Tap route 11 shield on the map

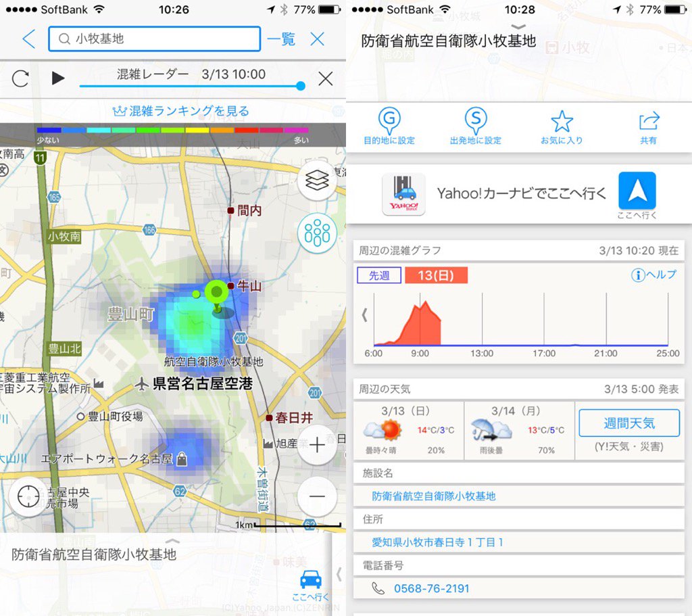click(x=40, y=158)
